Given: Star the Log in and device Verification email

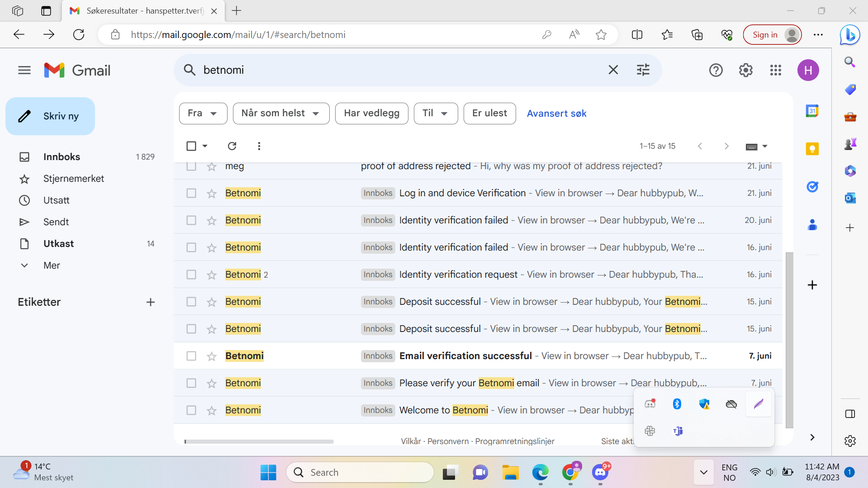Looking at the screenshot, I should click(x=212, y=194).
